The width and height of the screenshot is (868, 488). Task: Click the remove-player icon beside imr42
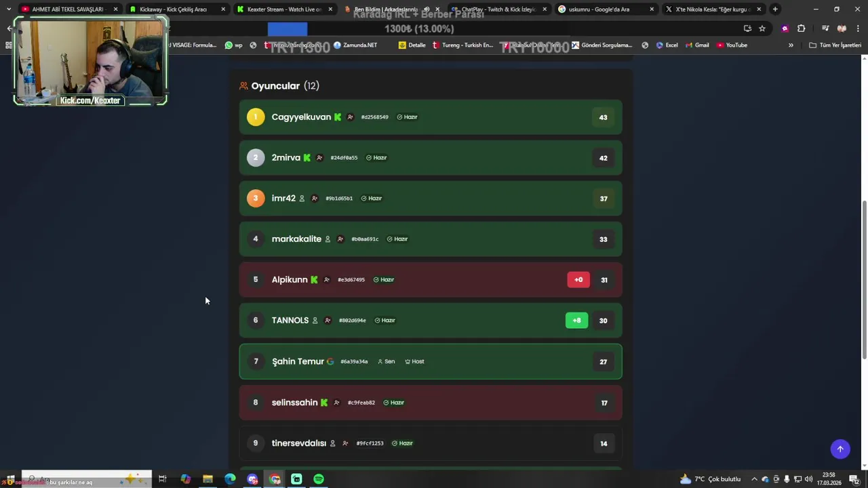click(x=315, y=199)
